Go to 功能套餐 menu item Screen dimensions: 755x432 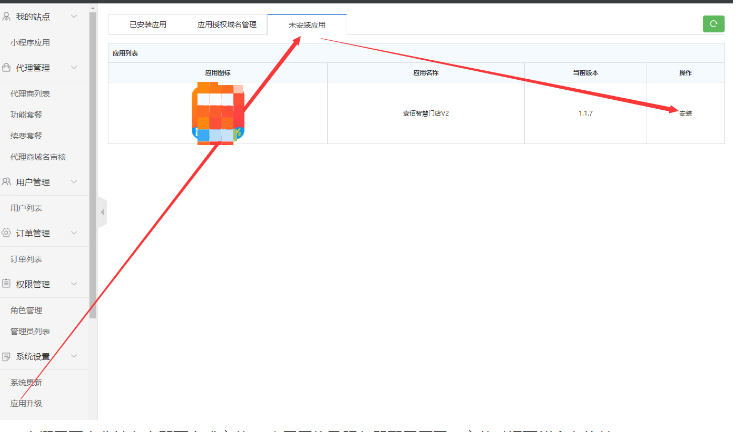[x=26, y=115]
